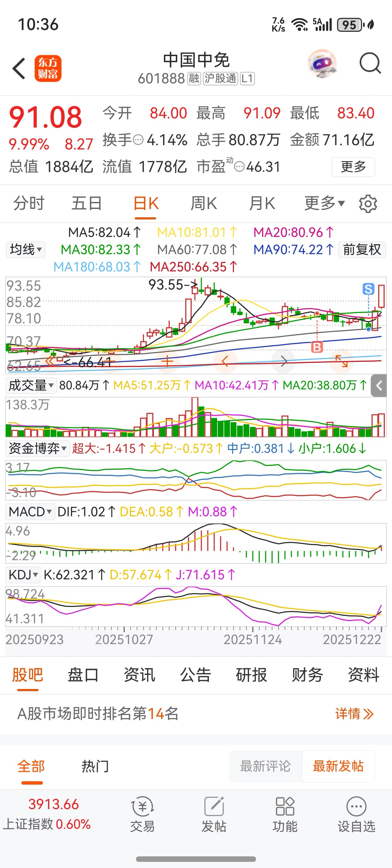This screenshot has width=392, height=868.
Task: Switch to 周K chart tab
Action: (x=204, y=204)
